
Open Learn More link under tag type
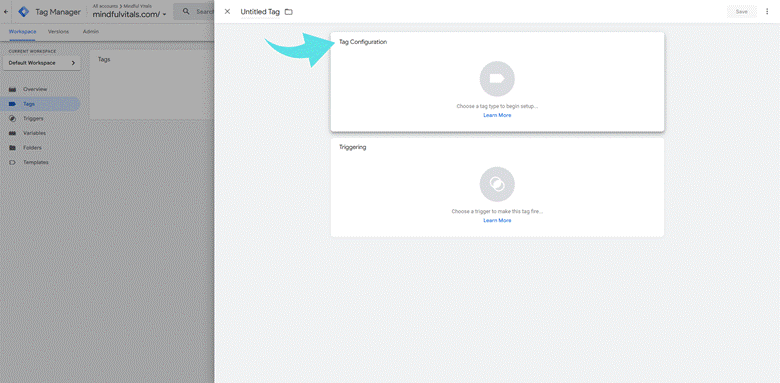[497, 115]
